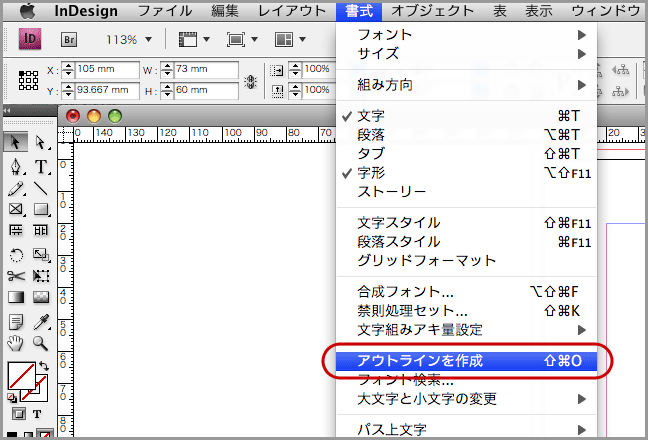Open the 編集 menu
The width and height of the screenshot is (648, 440).
pos(225,11)
